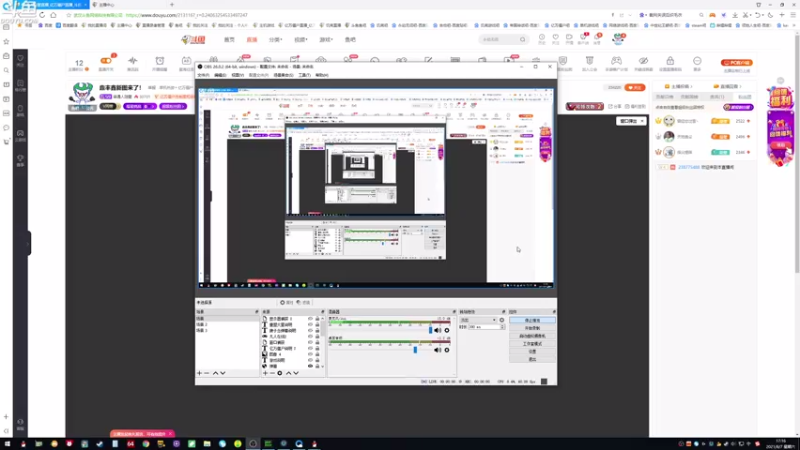The height and width of the screenshot is (450, 800).
Task: Click the alarm clock icon in Douyu toolbar
Action: pos(160,61)
